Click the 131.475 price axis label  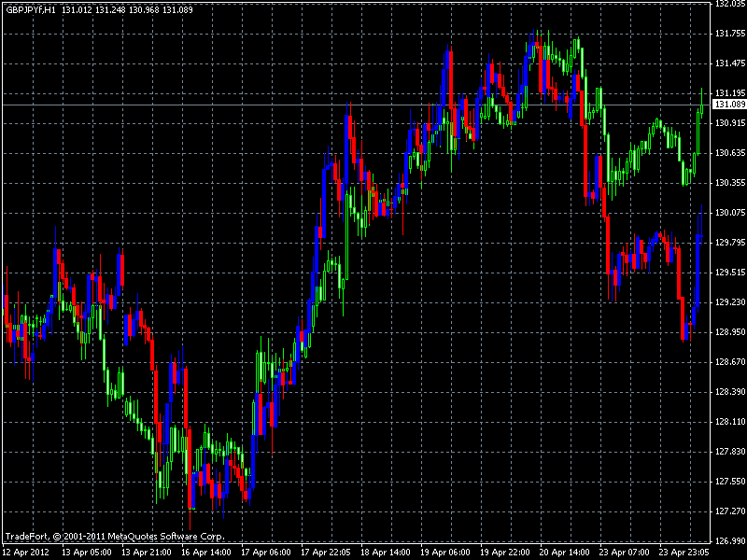pos(730,63)
